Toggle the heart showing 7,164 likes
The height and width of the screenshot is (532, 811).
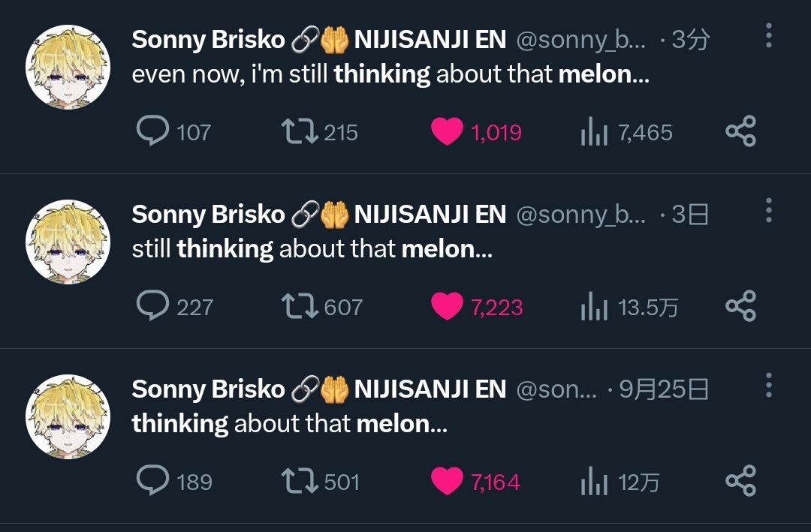447,480
